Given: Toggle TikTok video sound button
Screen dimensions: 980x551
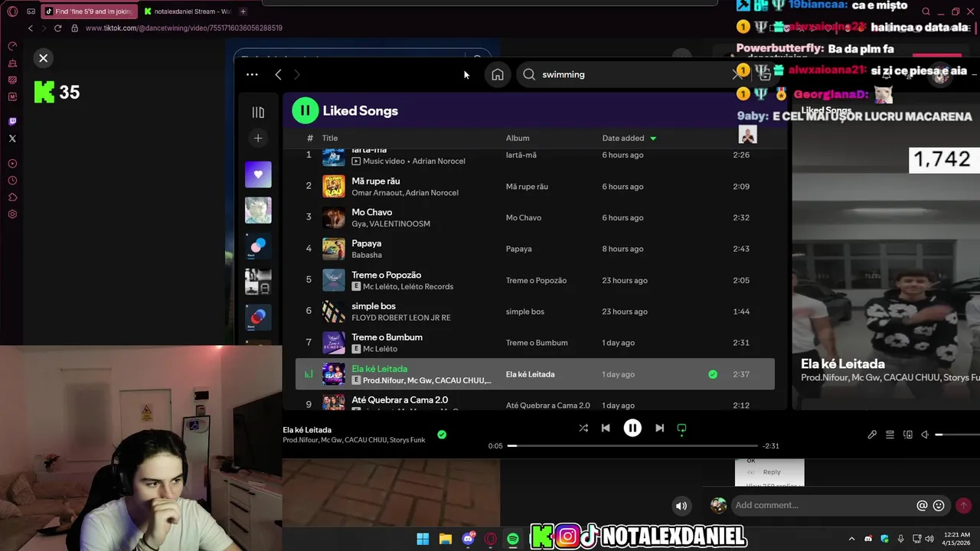Looking at the screenshot, I should click(681, 505).
